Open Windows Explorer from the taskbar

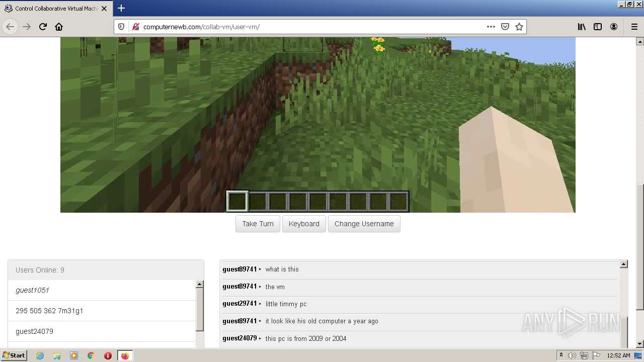57,355
